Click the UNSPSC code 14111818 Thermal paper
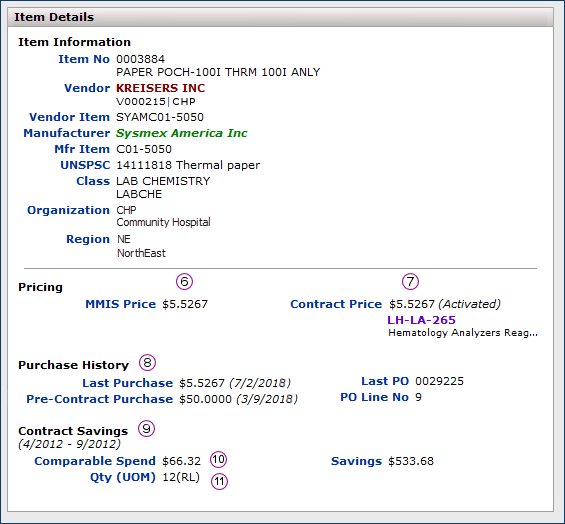This screenshot has height=524, width=565. tap(188, 165)
